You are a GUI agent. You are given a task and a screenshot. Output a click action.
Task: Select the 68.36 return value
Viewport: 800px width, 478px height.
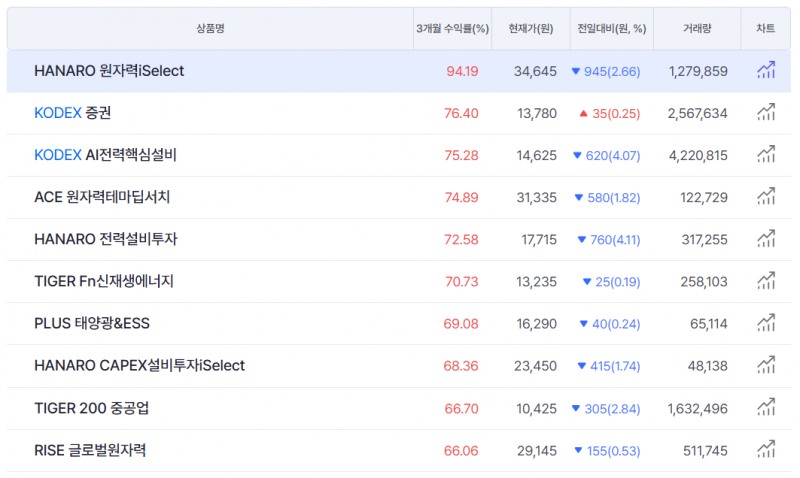click(461, 366)
